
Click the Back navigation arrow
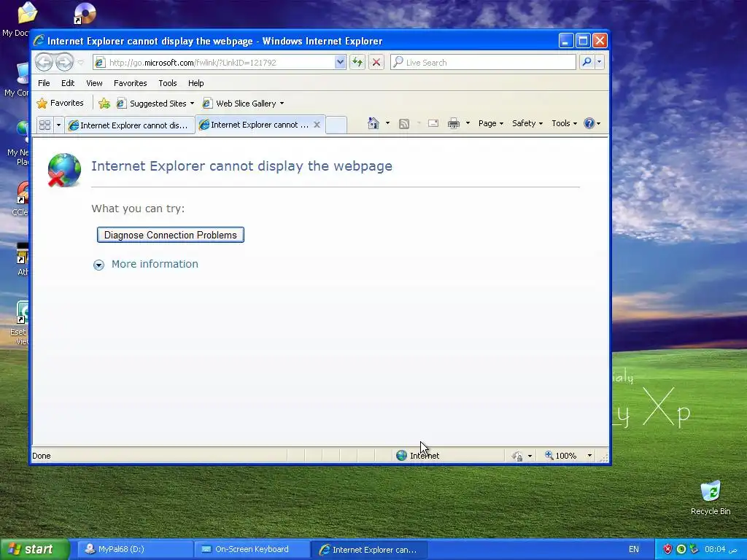pyautogui.click(x=44, y=63)
